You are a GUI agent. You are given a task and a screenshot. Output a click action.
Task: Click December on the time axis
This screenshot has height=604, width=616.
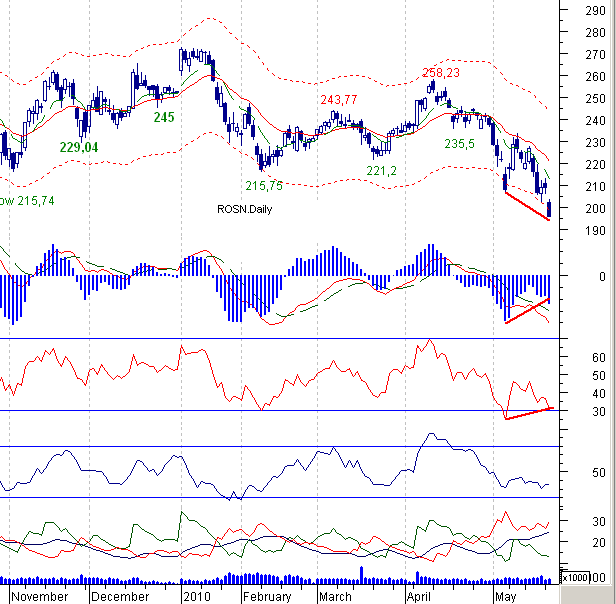pyautogui.click(x=121, y=596)
